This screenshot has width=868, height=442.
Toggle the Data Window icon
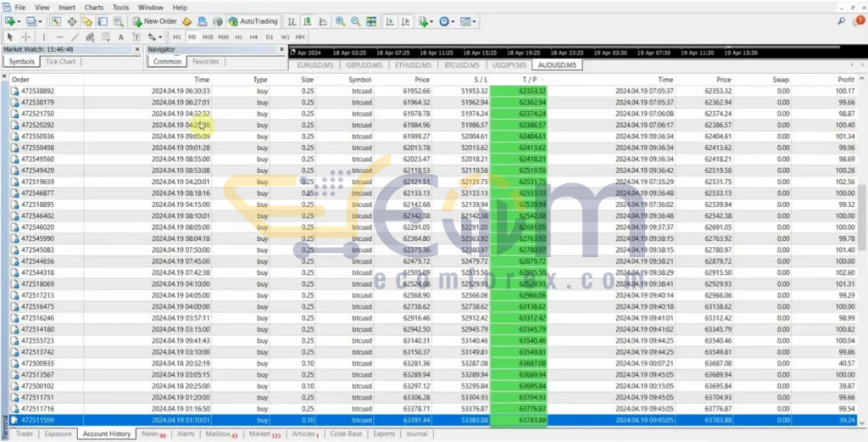coord(71,21)
